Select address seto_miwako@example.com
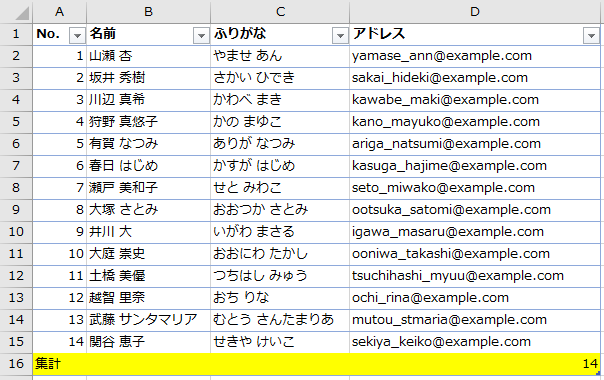The width and height of the screenshot is (604, 380). pos(475,188)
